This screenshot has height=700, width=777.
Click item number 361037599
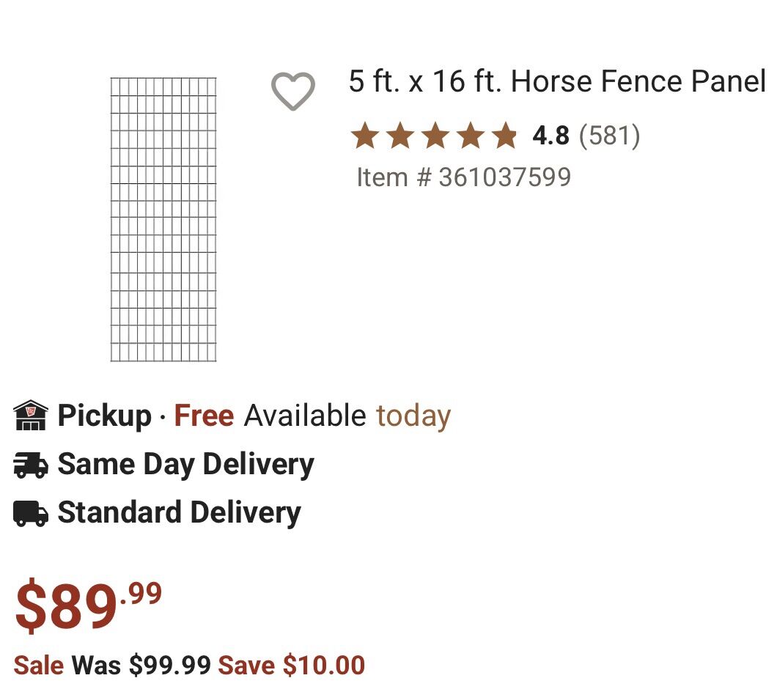click(463, 177)
